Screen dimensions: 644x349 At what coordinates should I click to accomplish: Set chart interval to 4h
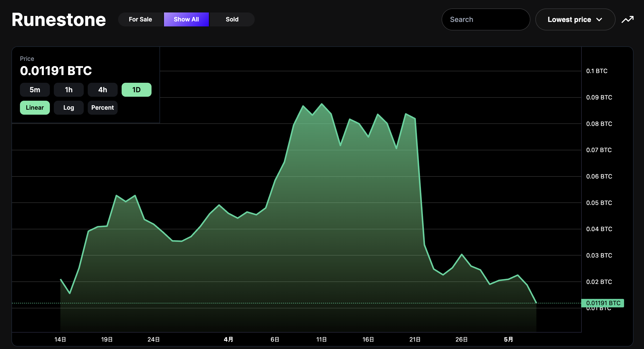pos(102,90)
